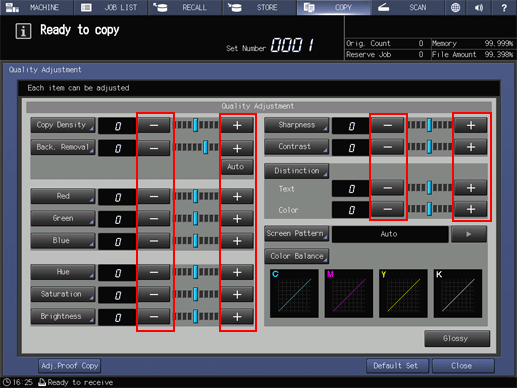
Task: Expand the Color Balance settings
Action: [x=297, y=256]
